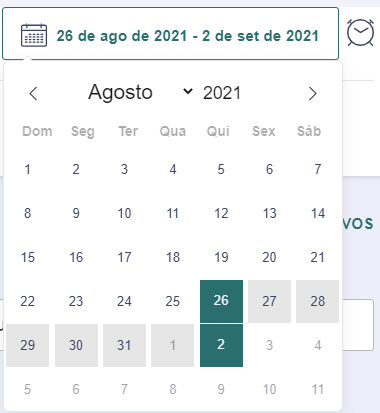Click day 10 of August
The width and height of the screenshot is (380, 413).
click(124, 213)
